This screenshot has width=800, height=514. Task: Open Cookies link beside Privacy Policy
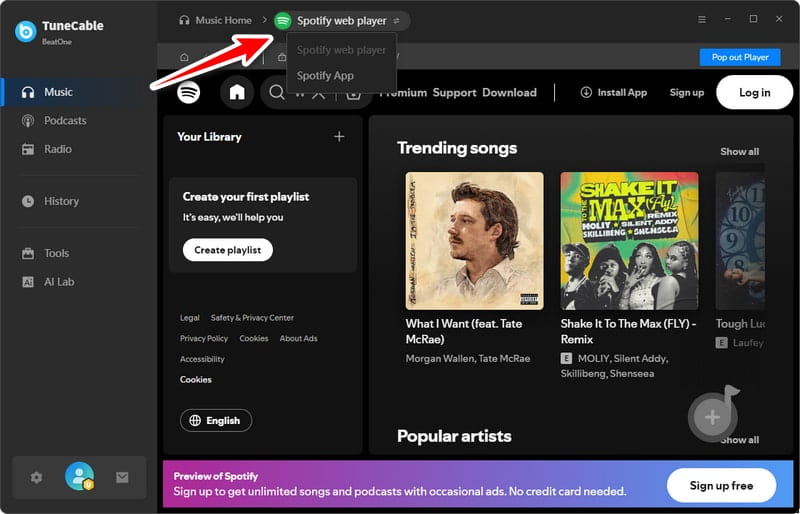(254, 338)
